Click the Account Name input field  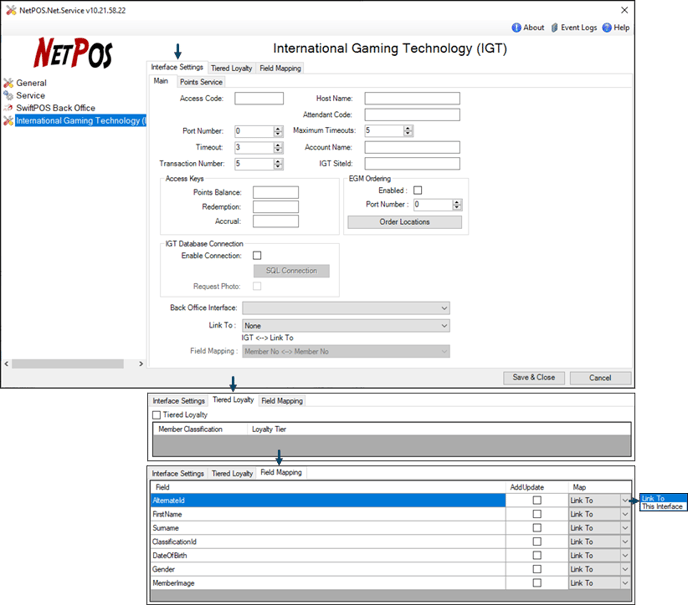tap(412, 147)
